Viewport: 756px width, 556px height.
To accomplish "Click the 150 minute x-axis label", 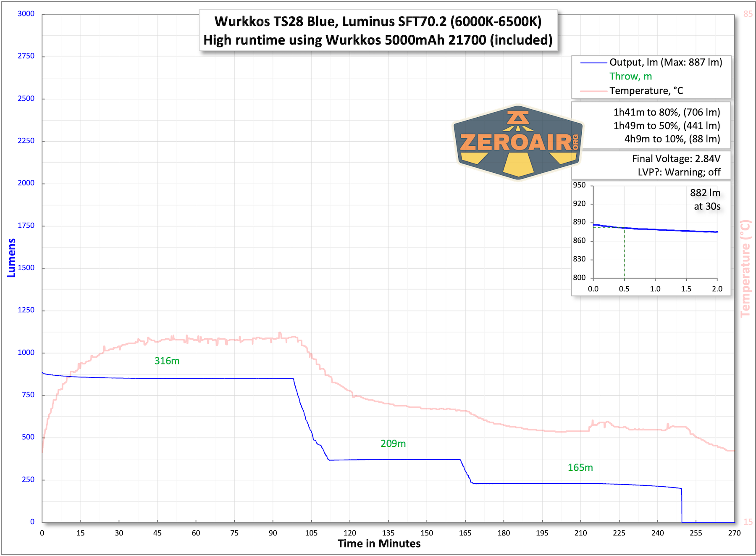I will [x=427, y=533].
